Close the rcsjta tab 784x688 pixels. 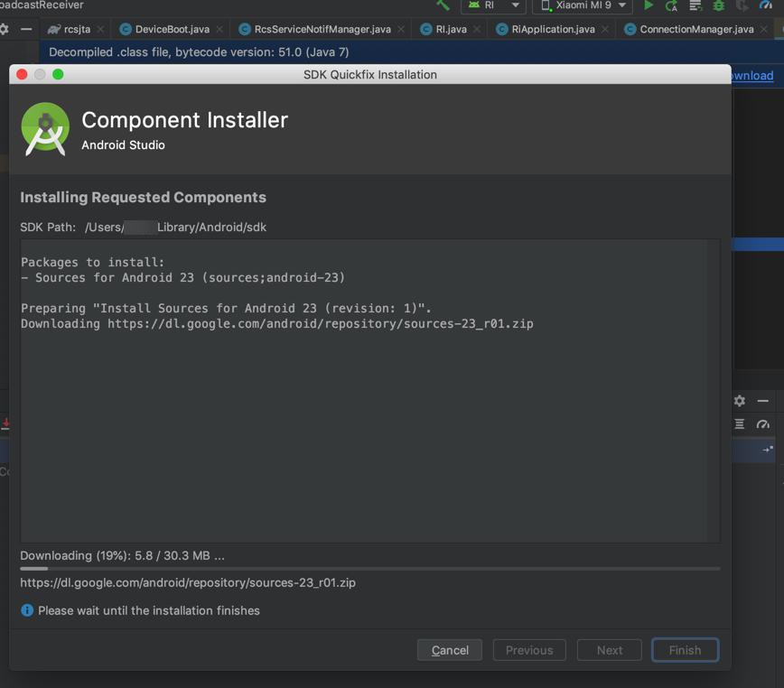100,30
